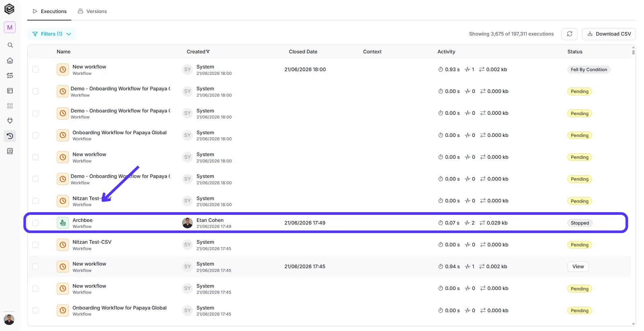This screenshot has width=644, height=331.
Task: Click the Stopped status badge
Action: click(x=580, y=223)
